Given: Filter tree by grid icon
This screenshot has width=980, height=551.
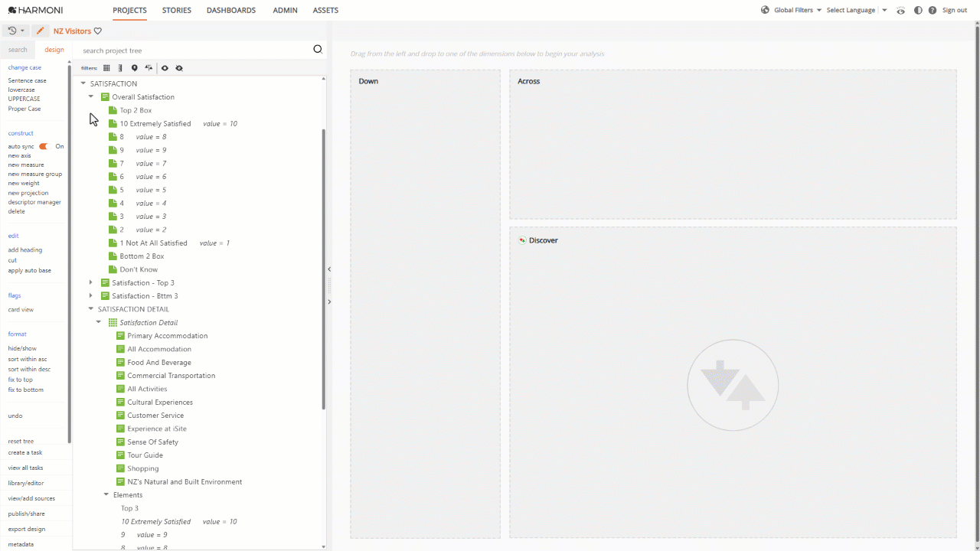Looking at the screenshot, I should 106,68.
